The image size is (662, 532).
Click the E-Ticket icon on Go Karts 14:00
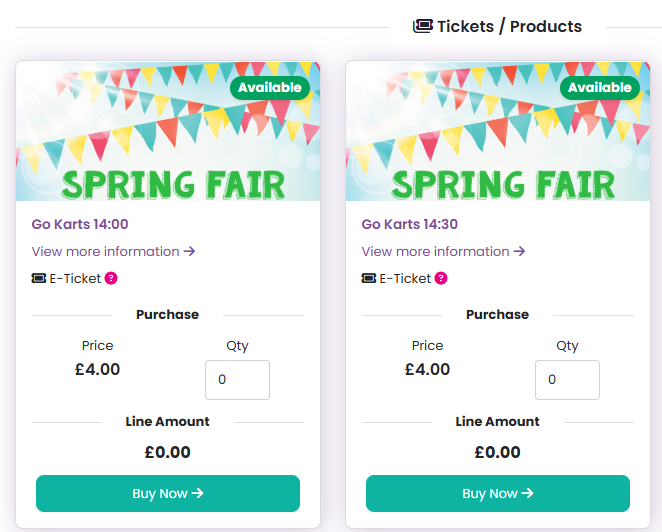pyautogui.click(x=39, y=278)
